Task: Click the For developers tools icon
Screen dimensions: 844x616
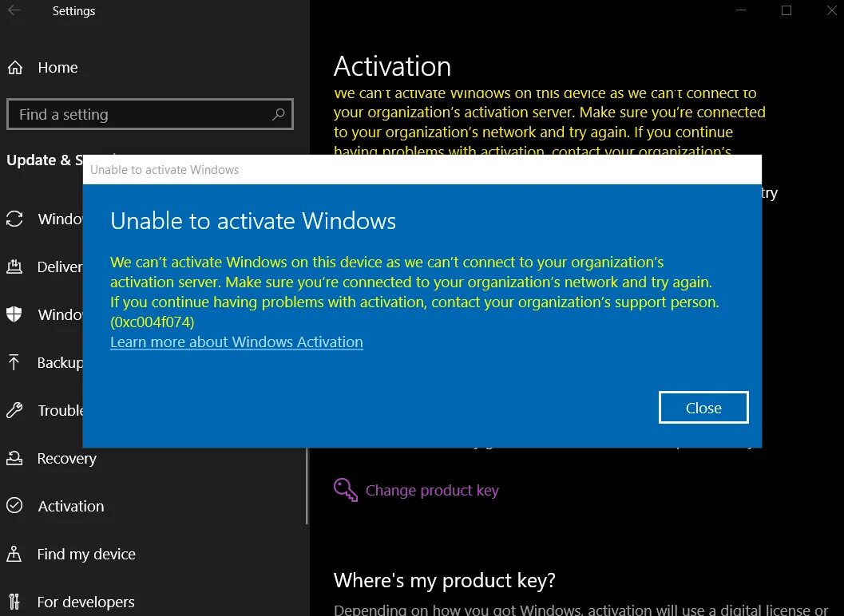Action: pyautogui.click(x=14, y=602)
